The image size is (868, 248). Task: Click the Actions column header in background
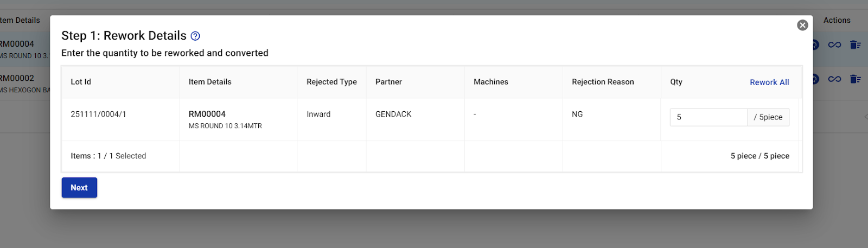(x=837, y=20)
